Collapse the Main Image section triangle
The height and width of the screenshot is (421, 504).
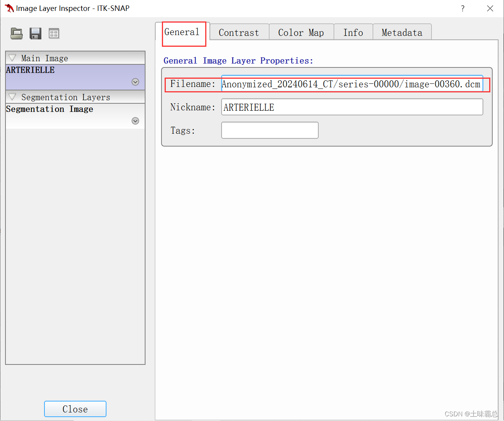coord(12,58)
